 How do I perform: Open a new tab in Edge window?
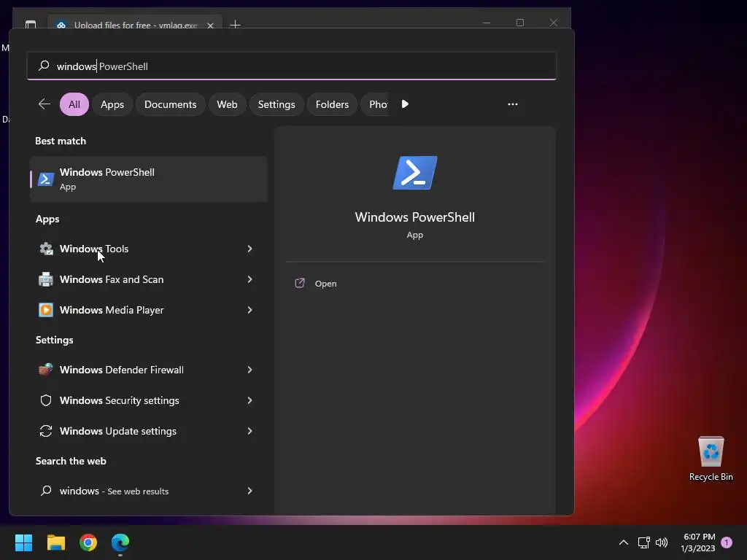pyautogui.click(x=235, y=24)
